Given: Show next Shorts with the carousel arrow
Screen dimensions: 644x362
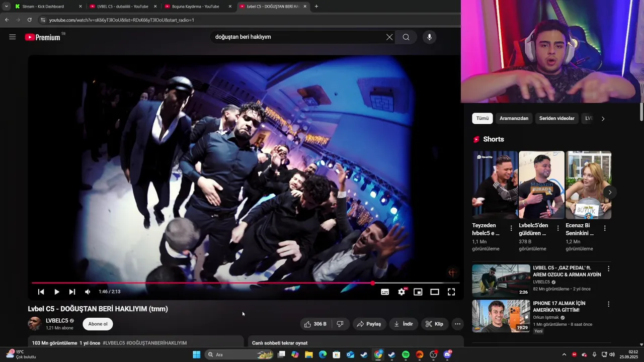Looking at the screenshot, I should click(x=610, y=192).
